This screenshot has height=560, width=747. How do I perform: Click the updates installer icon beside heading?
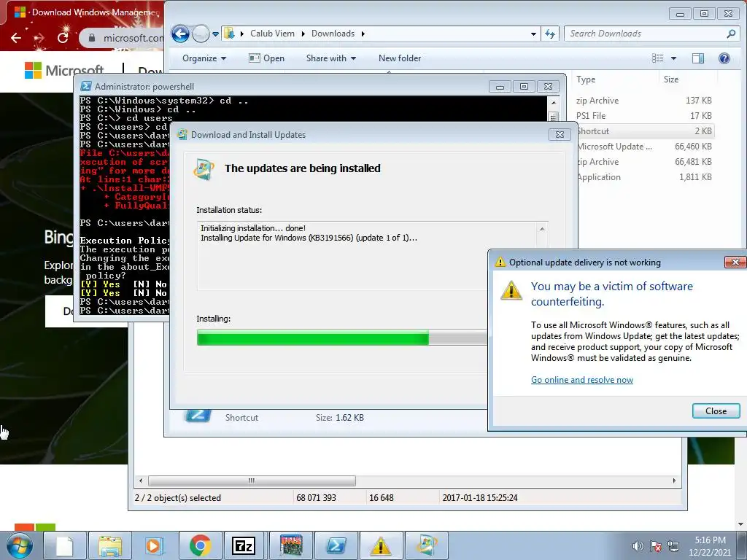coord(204,169)
